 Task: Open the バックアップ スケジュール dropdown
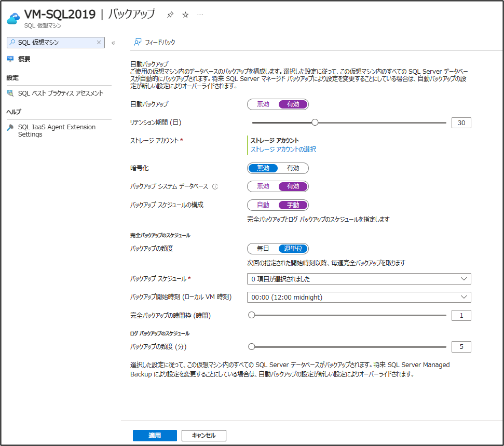point(359,279)
